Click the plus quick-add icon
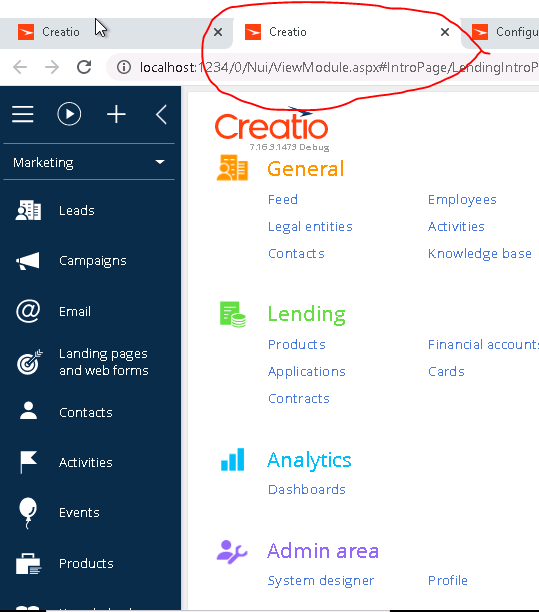This screenshot has height=612, width=539. (116, 114)
